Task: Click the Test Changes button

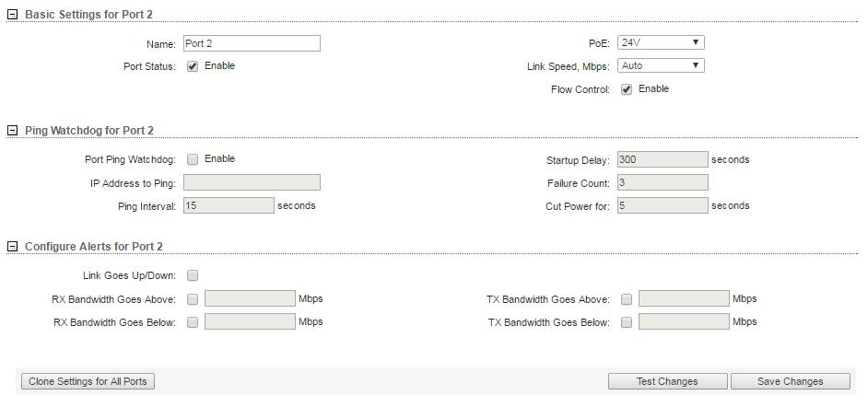Action: (667, 381)
